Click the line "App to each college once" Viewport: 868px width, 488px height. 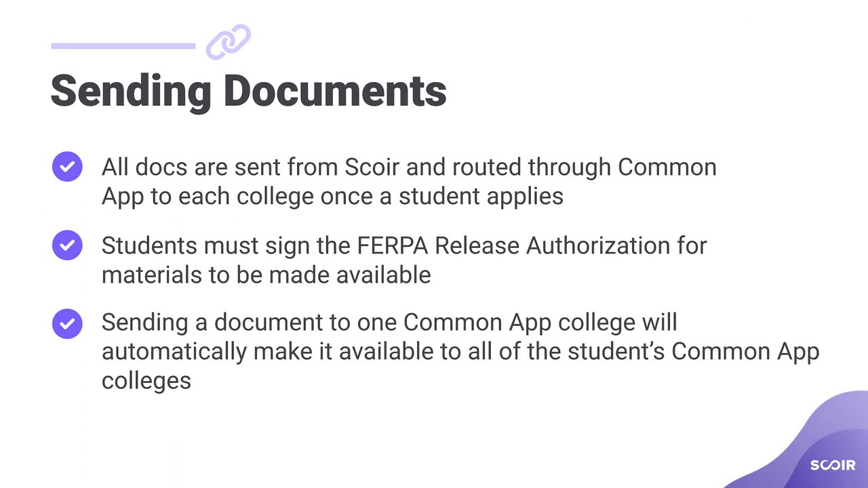332,197
